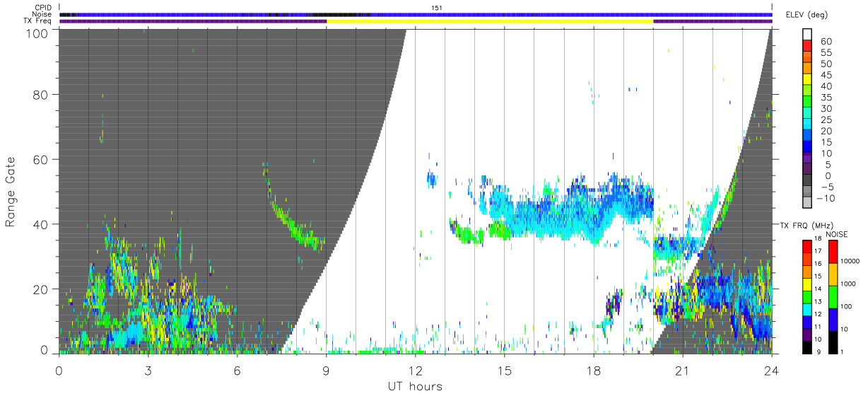Click the 'UT hours' axis title
The width and height of the screenshot is (868, 401).
[x=415, y=386]
